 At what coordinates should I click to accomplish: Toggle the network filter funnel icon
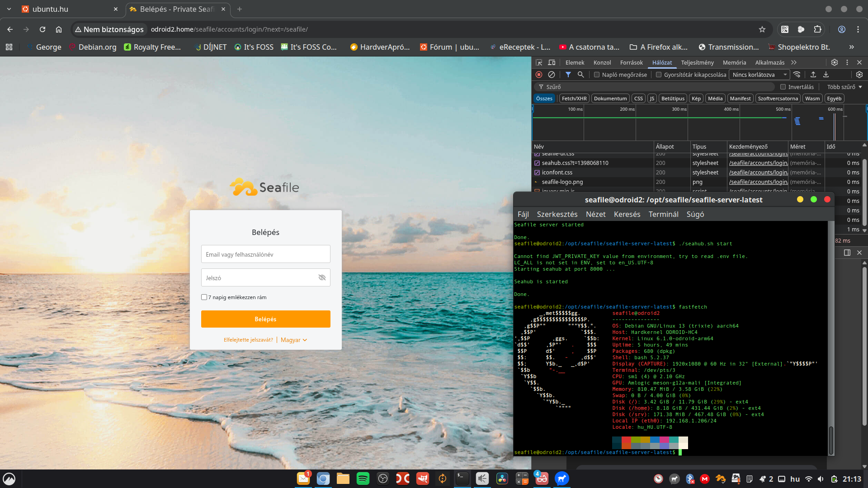(x=568, y=75)
